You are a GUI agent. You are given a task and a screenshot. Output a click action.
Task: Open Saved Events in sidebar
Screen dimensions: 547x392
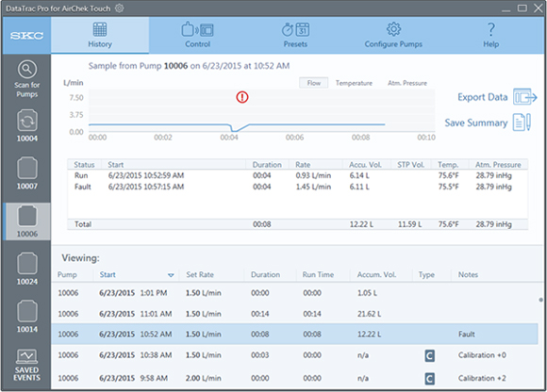26,365
